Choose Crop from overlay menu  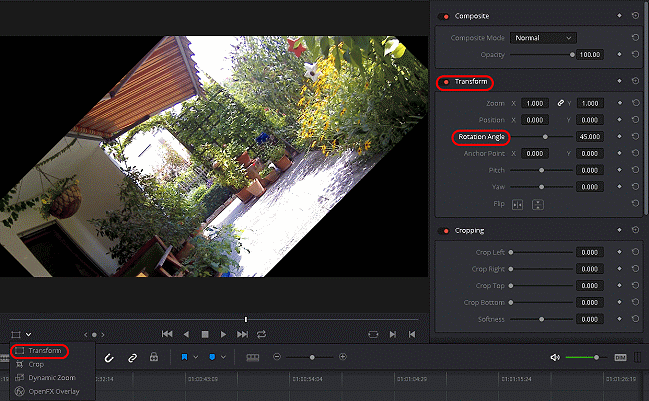(36, 364)
